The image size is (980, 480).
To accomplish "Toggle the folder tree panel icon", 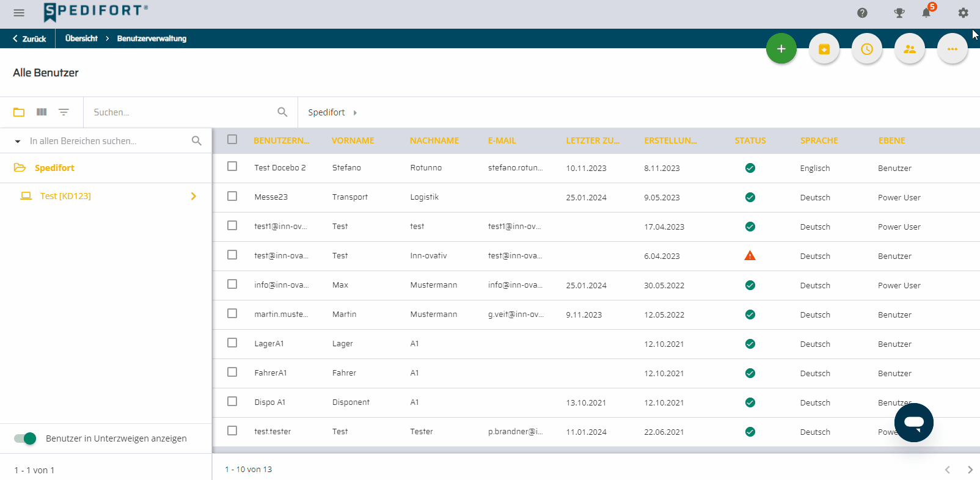I will 19,112.
